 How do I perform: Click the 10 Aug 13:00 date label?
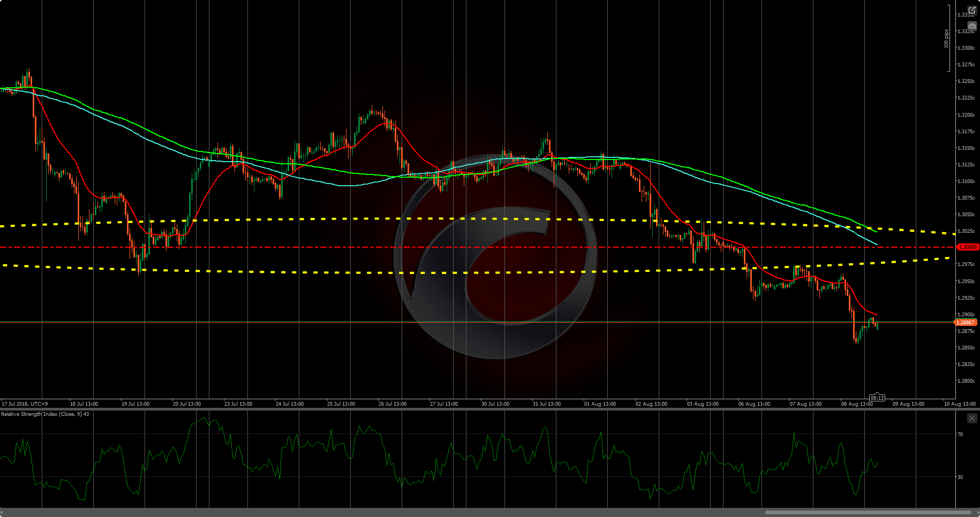(x=960, y=404)
